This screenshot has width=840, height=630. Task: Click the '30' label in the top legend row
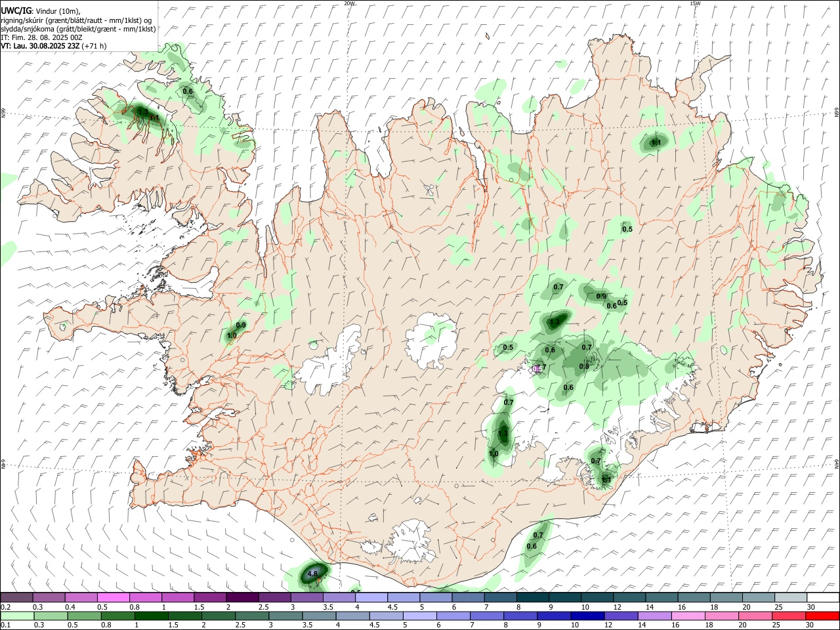tap(811, 607)
